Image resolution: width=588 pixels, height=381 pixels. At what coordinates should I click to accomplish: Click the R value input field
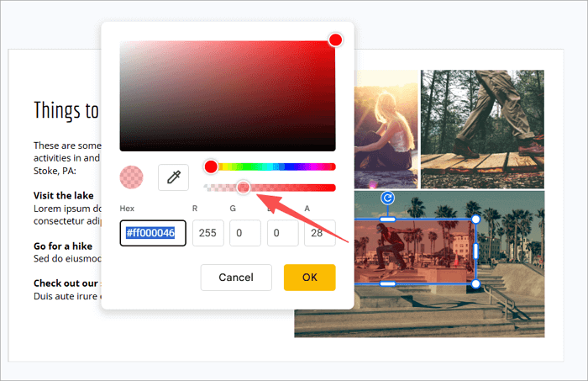coord(207,233)
